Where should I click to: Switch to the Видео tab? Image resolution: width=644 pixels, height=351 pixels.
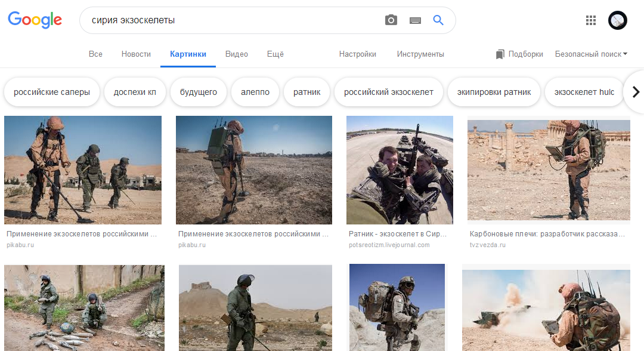[x=237, y=54]
